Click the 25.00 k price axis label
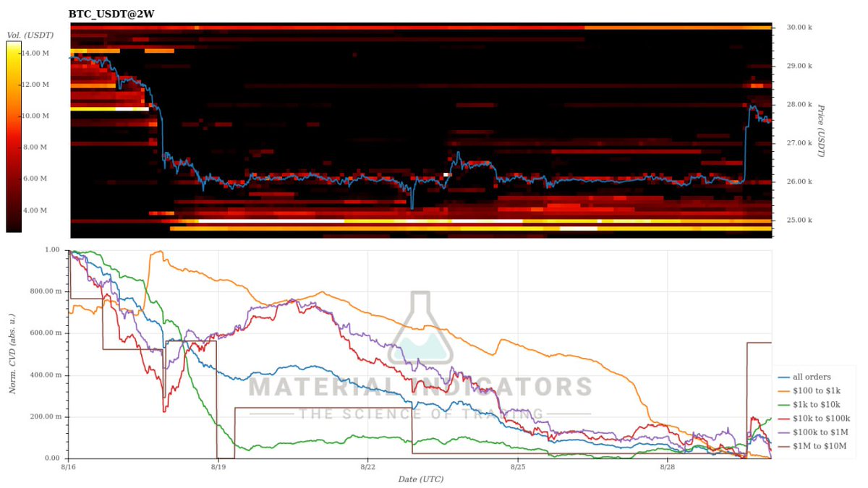 pyautogui.click(x=799, y=220)
